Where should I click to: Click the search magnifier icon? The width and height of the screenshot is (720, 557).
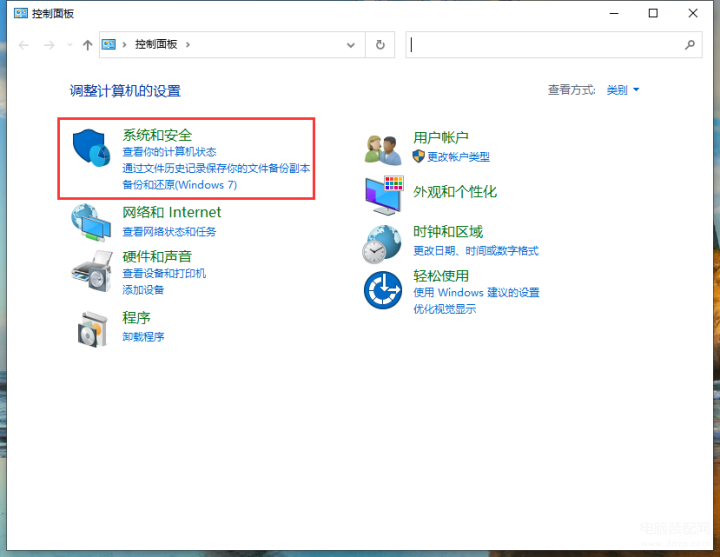(689, 45)
